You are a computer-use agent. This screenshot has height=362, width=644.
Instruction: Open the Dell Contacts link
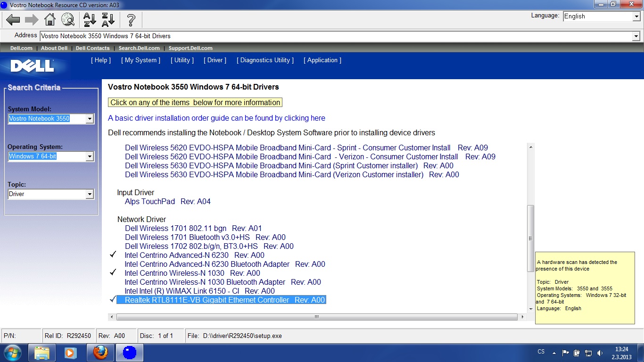(92, 48)
